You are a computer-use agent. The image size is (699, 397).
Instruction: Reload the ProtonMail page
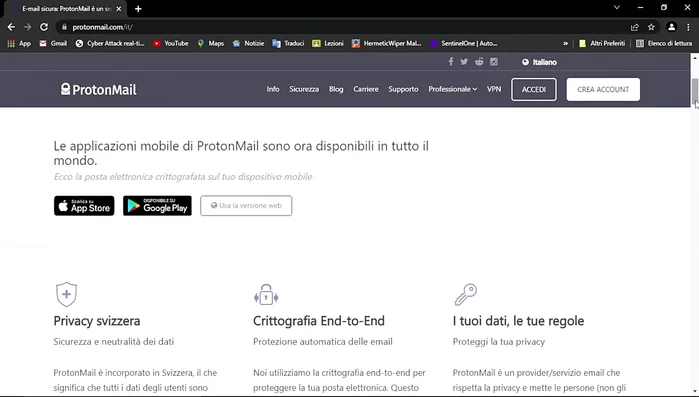tap(44, 27)
